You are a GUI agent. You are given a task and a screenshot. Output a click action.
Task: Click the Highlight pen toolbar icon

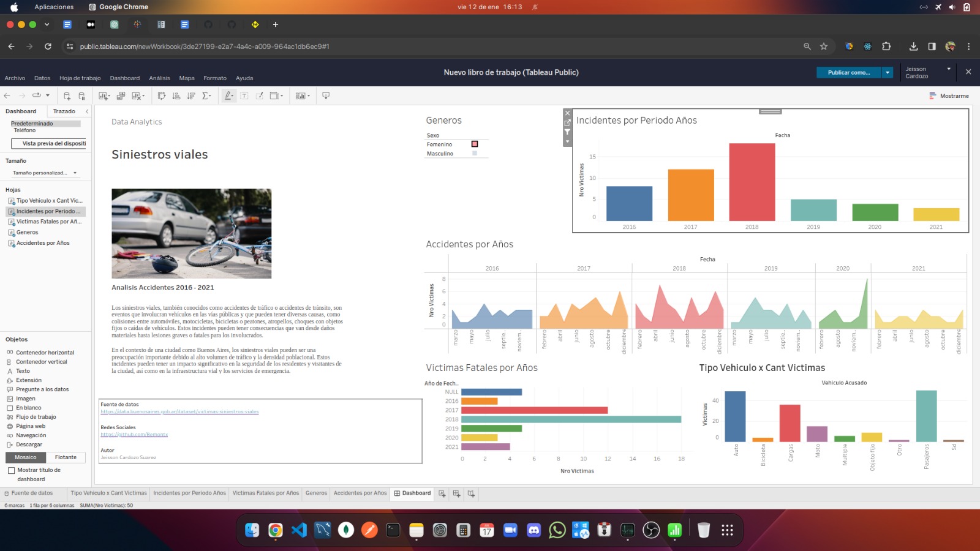(x=228, y=96)
